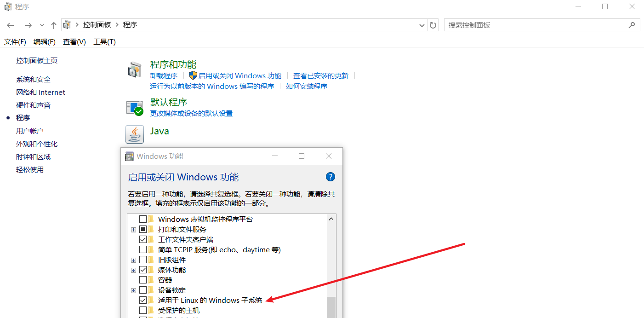Click the Windows 功能 dialog title icon
The height and width of the screenshot is (318, 644).
coord(130,156)
